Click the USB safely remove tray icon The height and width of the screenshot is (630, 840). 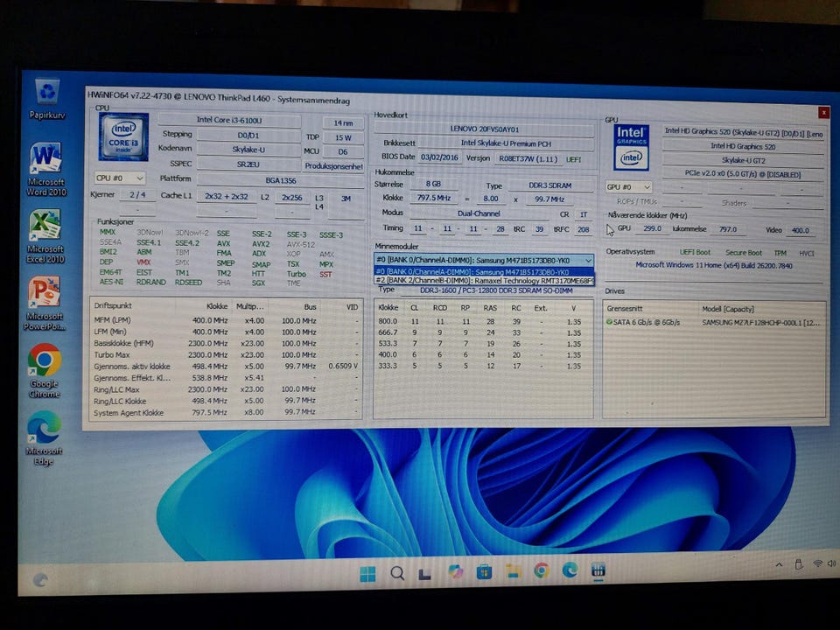click(x=798, y=564)
